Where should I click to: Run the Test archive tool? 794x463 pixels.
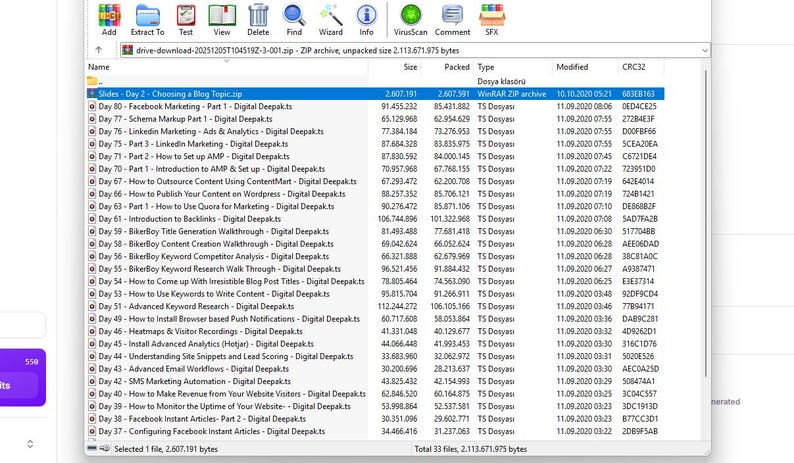186,20
